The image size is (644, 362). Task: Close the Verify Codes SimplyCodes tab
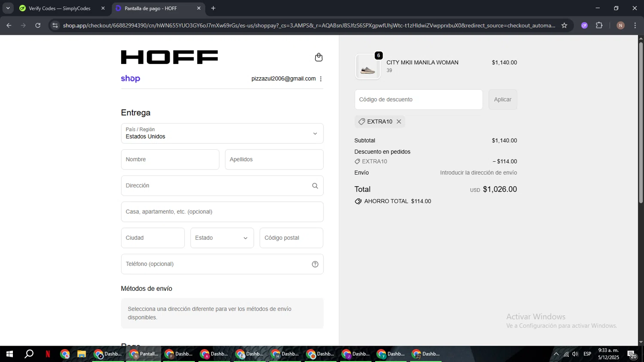coord(103,8)
